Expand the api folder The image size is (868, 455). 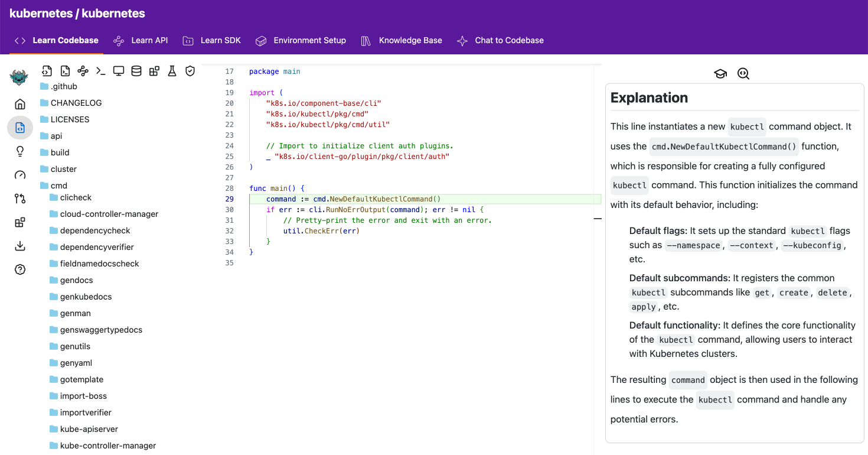click(x=51, y=136)
